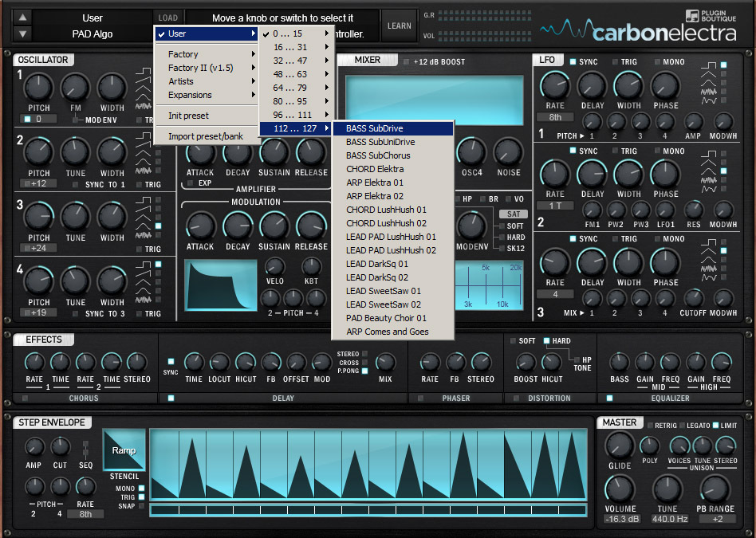The image size is (756, 538).
Task: Turn the step envelope AMP knob
Action: [33, 447]
